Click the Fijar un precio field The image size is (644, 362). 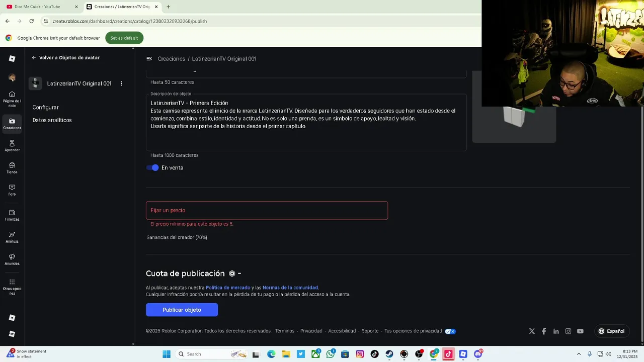267,211
